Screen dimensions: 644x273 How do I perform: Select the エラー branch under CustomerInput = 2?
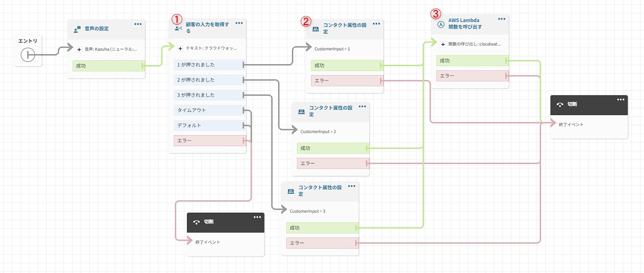[x=333, y=163]
